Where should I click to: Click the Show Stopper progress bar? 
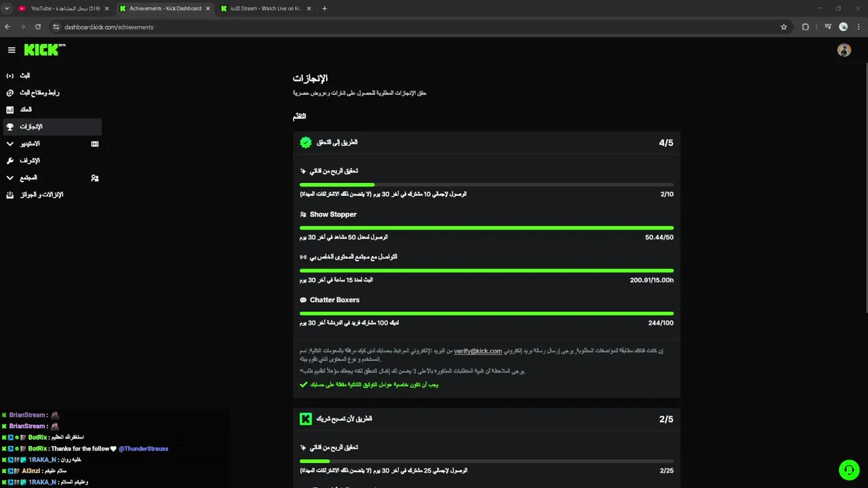[x=486, y=228]
